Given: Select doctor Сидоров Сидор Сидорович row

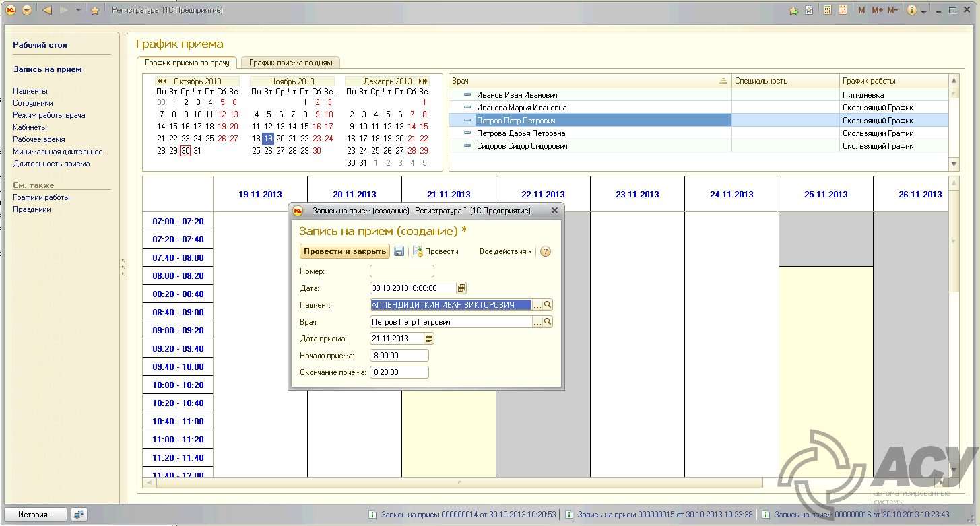Looking at the screenshot, I should point(698,146).
